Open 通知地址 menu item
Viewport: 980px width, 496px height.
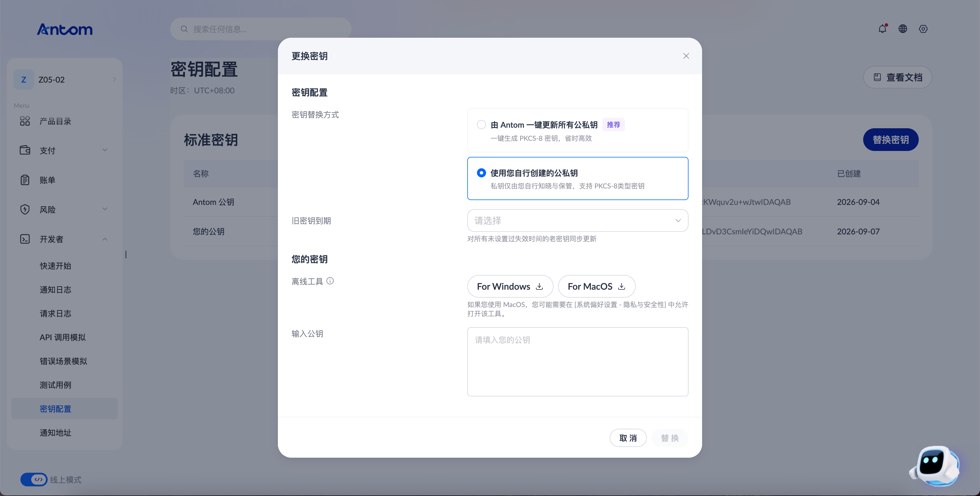(56, 433)
